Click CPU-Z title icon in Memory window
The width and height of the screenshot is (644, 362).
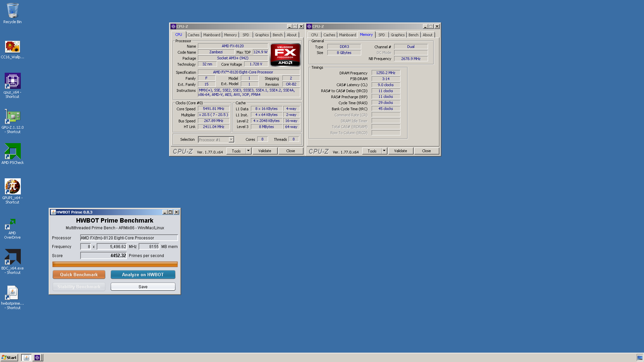(309, 26)
